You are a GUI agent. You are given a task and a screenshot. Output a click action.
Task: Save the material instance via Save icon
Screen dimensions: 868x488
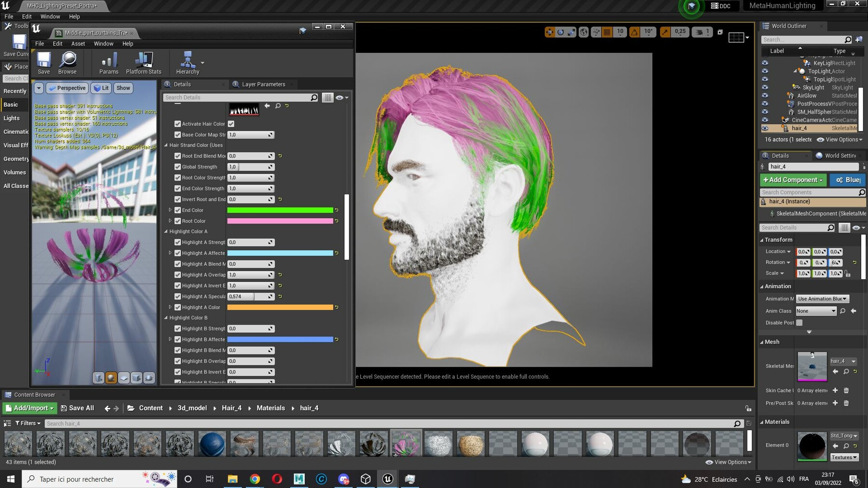[44, 63]
